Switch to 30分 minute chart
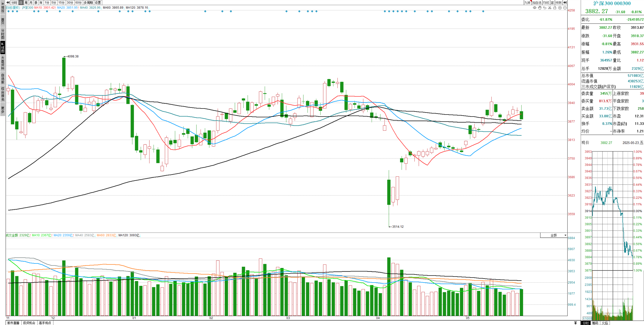Viewport: 644px width, 325px height. click(x=70, y=3)
